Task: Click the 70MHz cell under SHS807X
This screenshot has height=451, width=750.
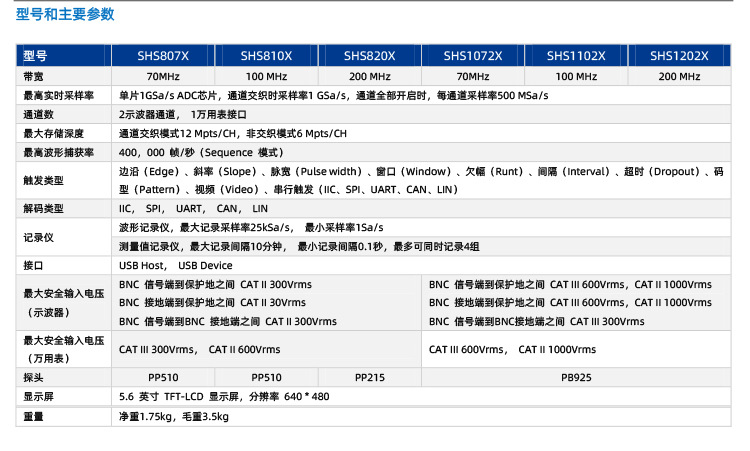Action: coord(163,77)
